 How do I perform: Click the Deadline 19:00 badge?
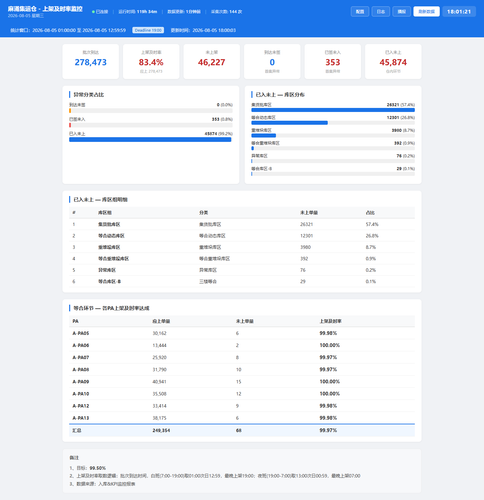tap(148, 30)
